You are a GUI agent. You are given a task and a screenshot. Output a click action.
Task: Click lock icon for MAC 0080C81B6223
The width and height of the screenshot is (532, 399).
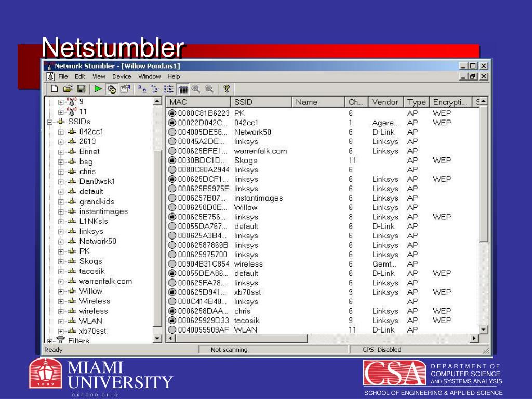point(172,113)
